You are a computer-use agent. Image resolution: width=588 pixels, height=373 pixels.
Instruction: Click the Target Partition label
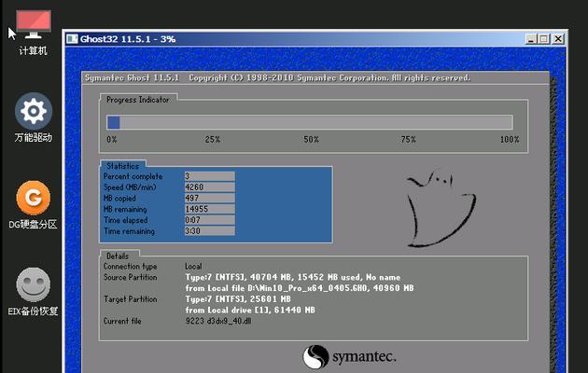pos(130,299)
